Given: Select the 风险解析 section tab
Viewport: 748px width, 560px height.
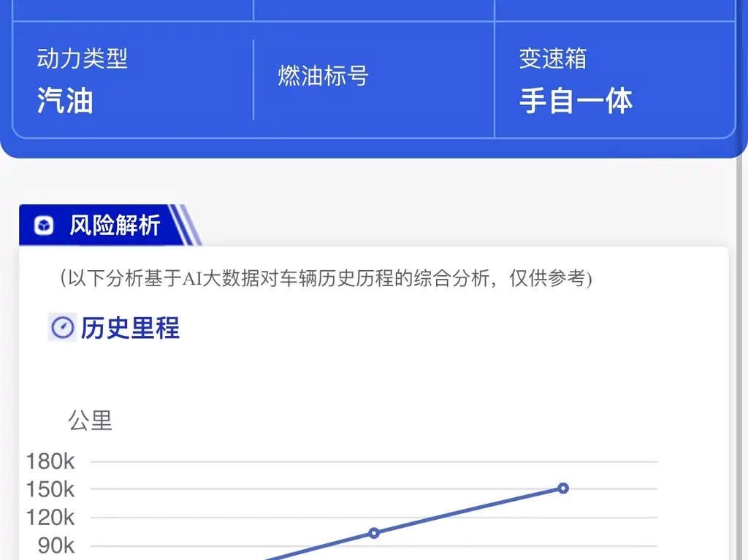Looking at the screenshot, I should [114, 225].
